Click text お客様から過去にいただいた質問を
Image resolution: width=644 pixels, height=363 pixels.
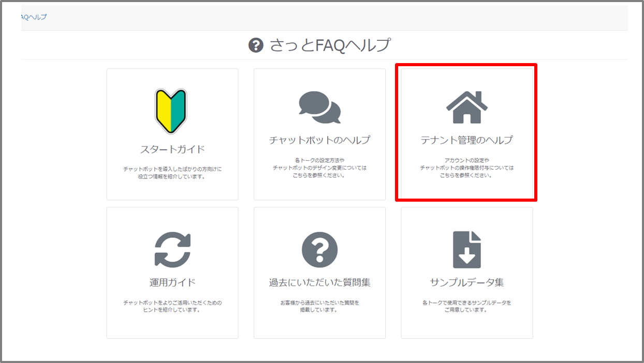(x=320, y=303)
